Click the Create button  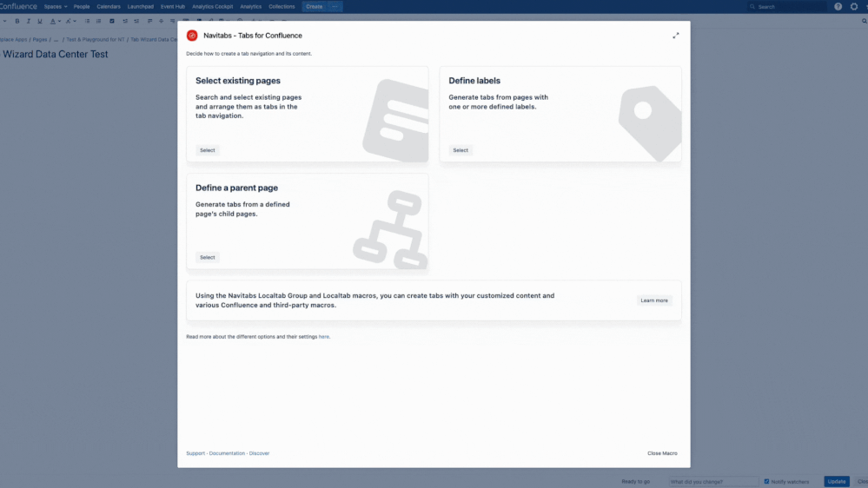point(314,7)
